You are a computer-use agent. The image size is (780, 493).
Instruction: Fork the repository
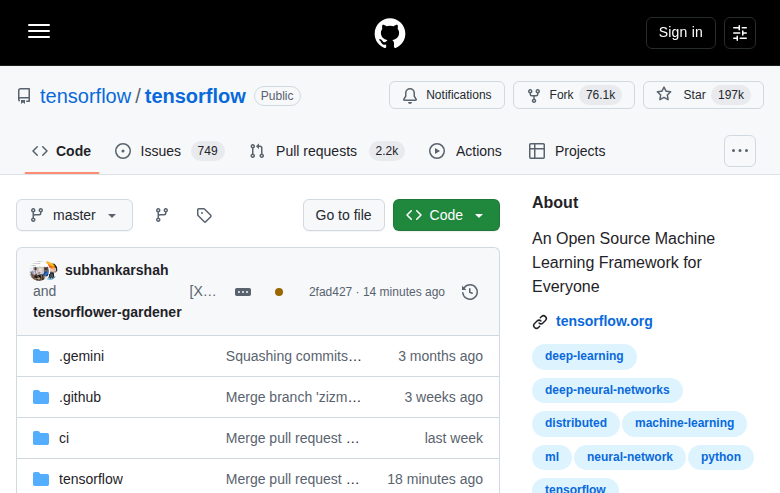574,95
